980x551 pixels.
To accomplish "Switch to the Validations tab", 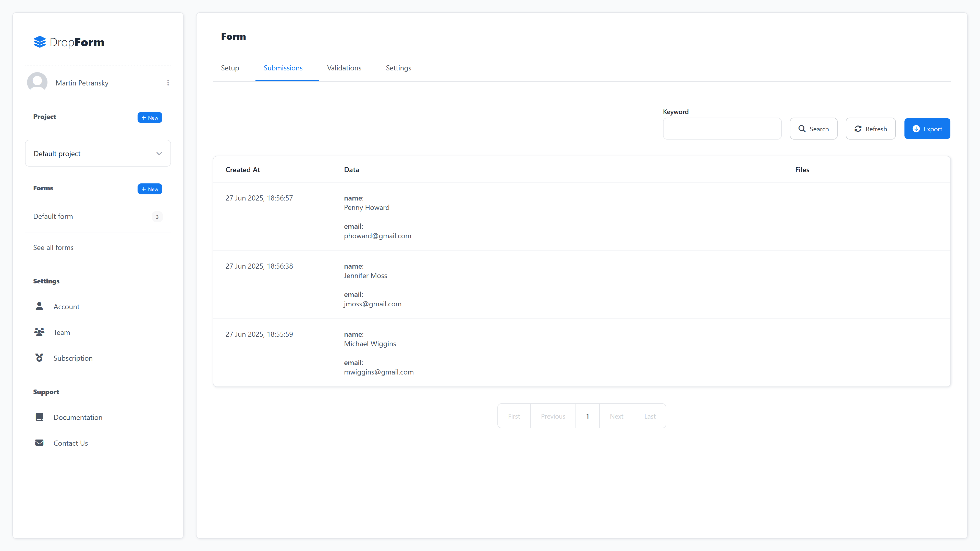I will [344, 68].
